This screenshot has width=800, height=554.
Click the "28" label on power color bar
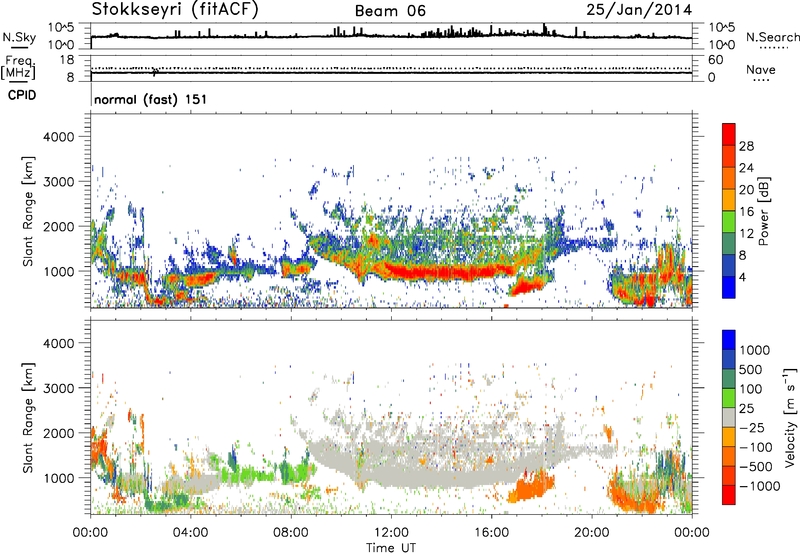point(746,146)
